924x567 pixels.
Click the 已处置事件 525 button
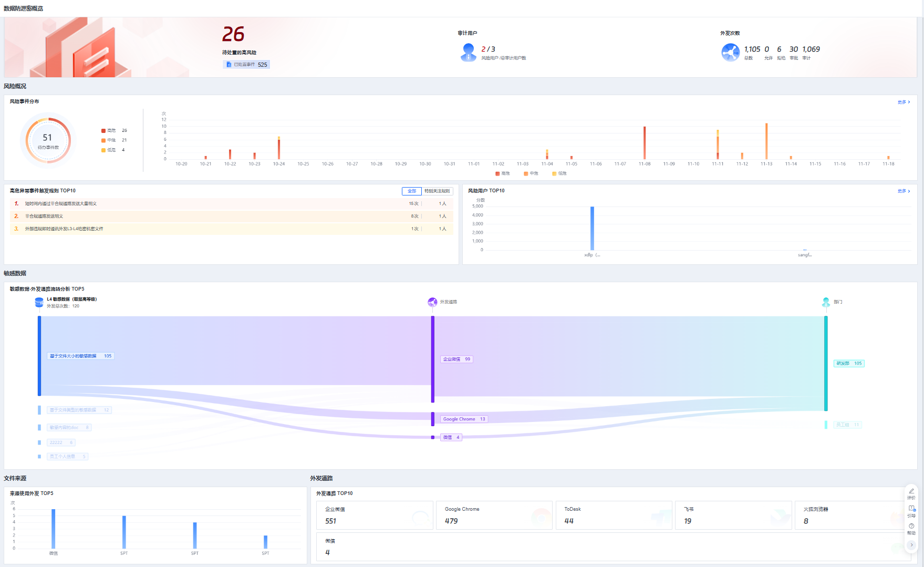(x=246, y=65)
